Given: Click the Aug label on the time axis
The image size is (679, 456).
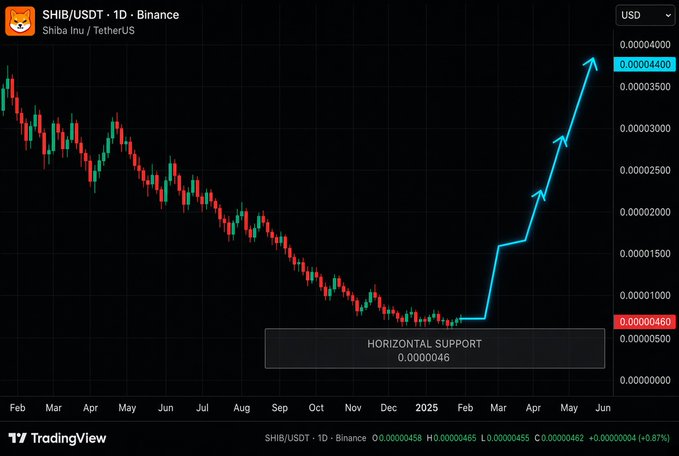Looking at the screenshot, I should point(242,408).
